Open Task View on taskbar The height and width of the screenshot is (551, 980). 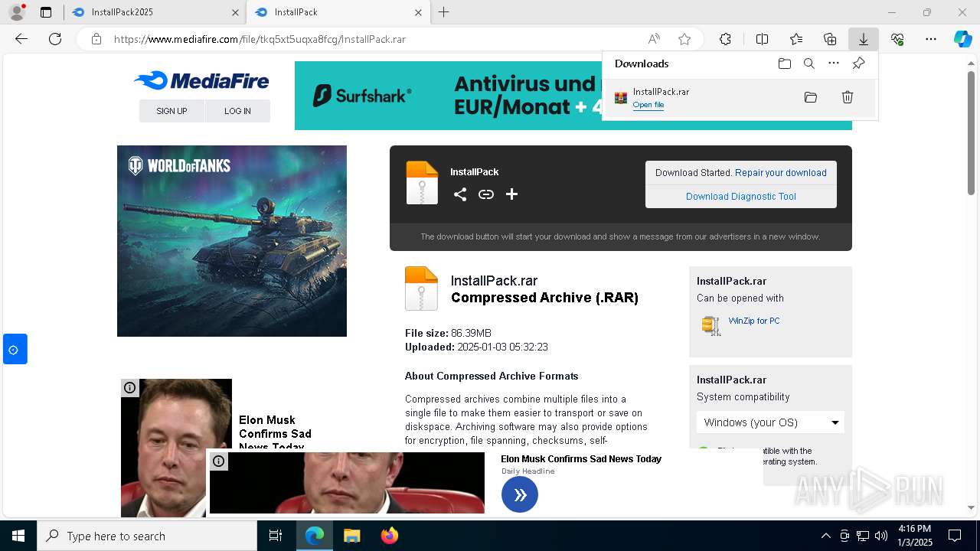coord(276,536)
